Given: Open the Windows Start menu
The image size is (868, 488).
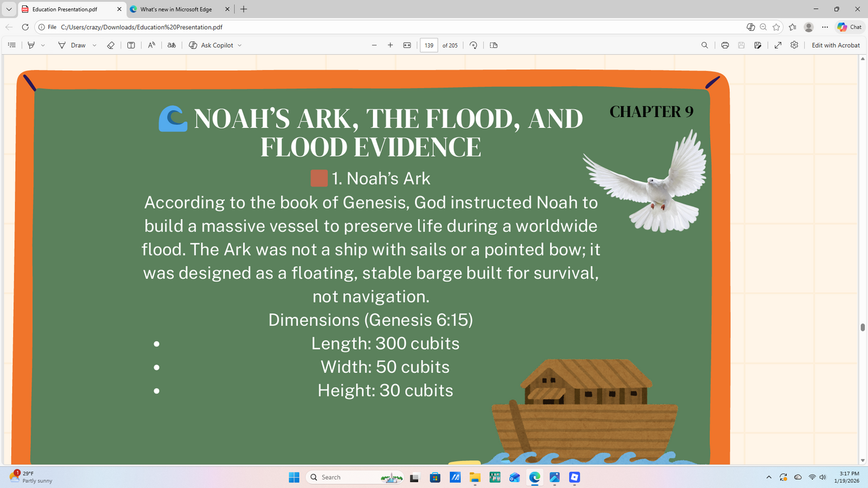Looking at the screenshot, I should click(294, 477).
